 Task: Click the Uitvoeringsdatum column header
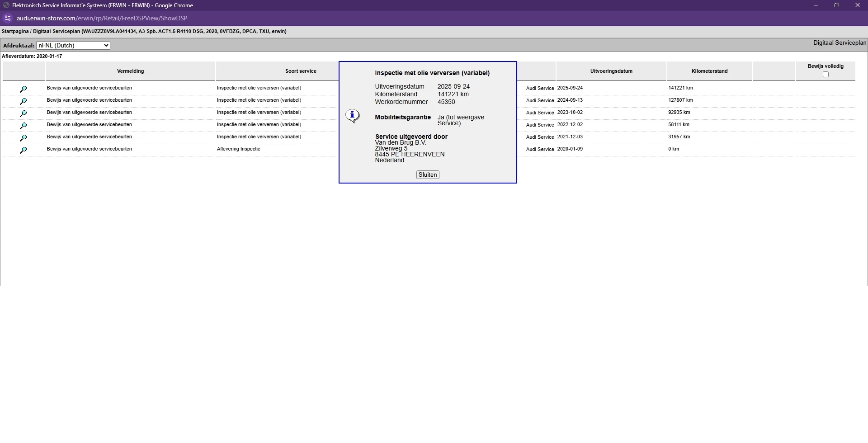(611, 71)
